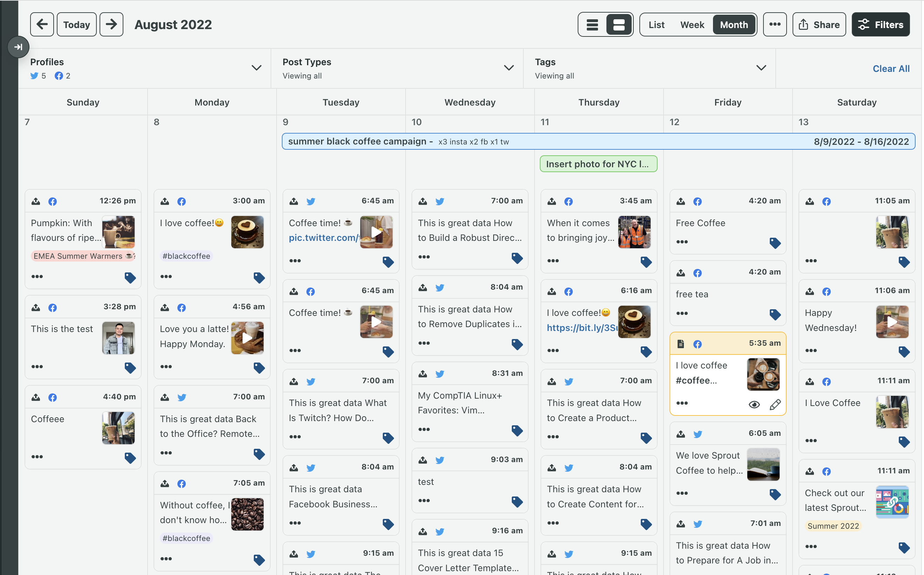Open more options on the 'free tea' post
924x575 pixels.
coord(682,313)
